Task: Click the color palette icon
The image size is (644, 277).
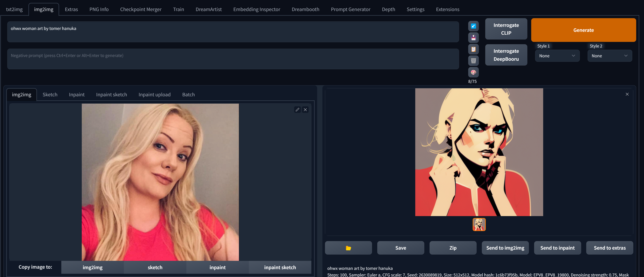Action: pyautogui.click(x=473, y=72)
